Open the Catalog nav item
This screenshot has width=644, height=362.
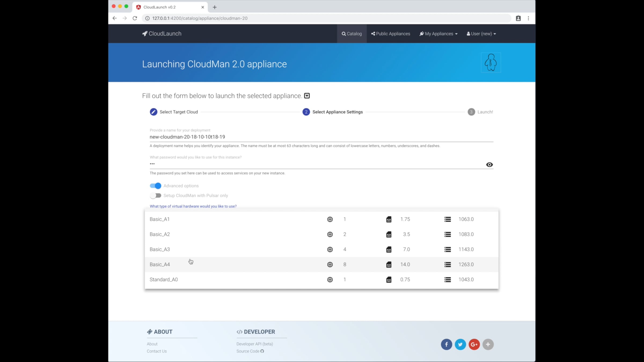[352, 34]
